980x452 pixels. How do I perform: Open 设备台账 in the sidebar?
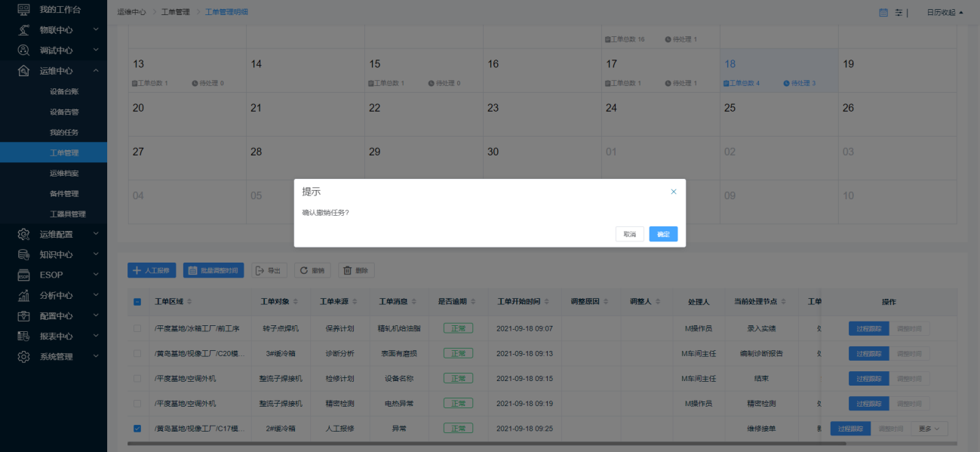click(x=64, y=91)
